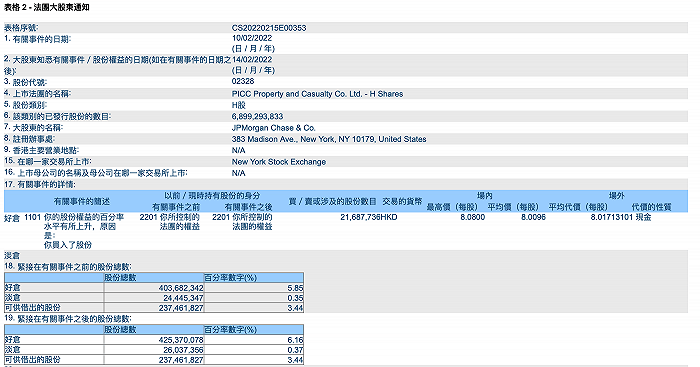Click the 383 Madison Ave. registered address
This screenshot has height=367, width=700.
(329, 139)
